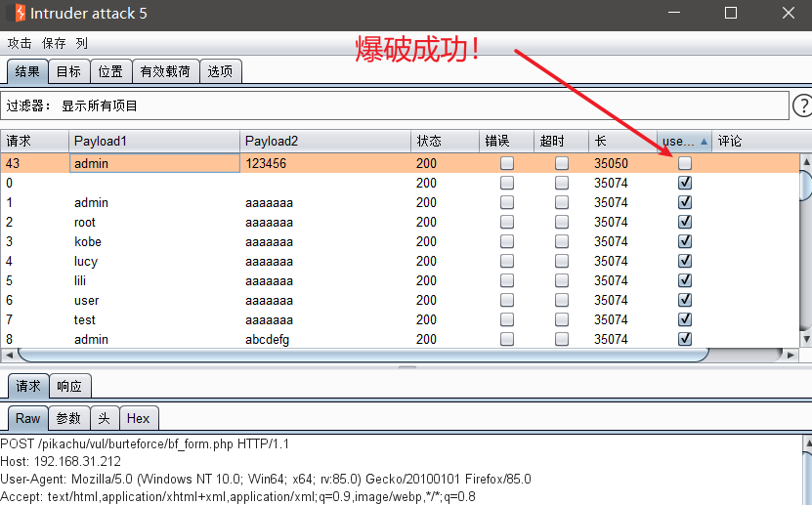Open the 攻击 menu

[x=20, y=43]
